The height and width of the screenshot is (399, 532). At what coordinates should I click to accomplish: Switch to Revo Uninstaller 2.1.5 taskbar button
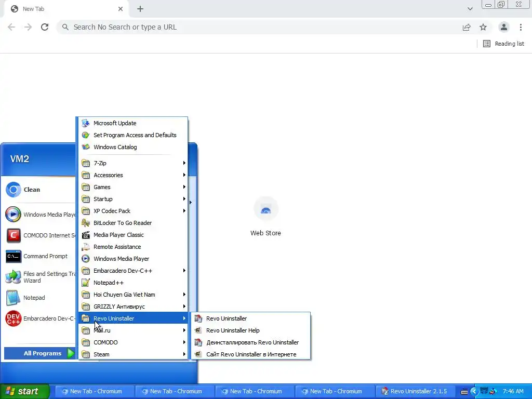click(x=414, y=392)
